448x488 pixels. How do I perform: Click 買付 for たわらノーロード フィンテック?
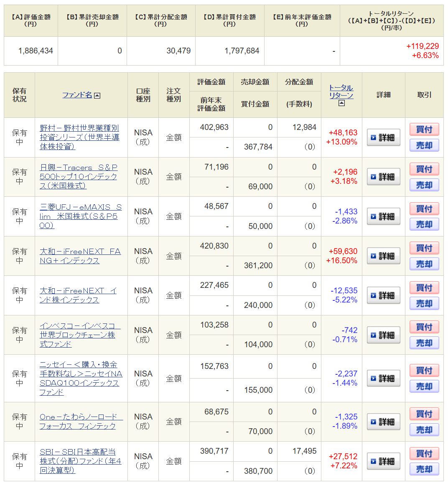(424, 414)
